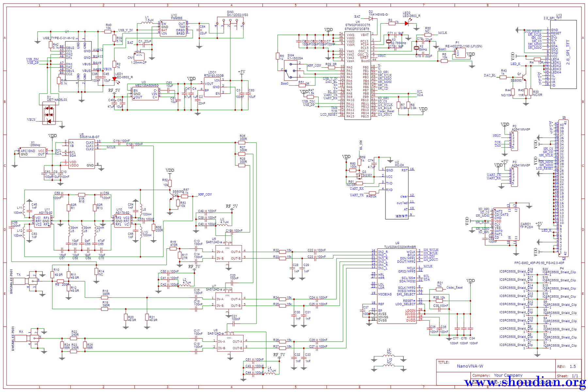Click the DAC_BL net label near R43
Screen dimensions: 588x392
click(489, 75)
